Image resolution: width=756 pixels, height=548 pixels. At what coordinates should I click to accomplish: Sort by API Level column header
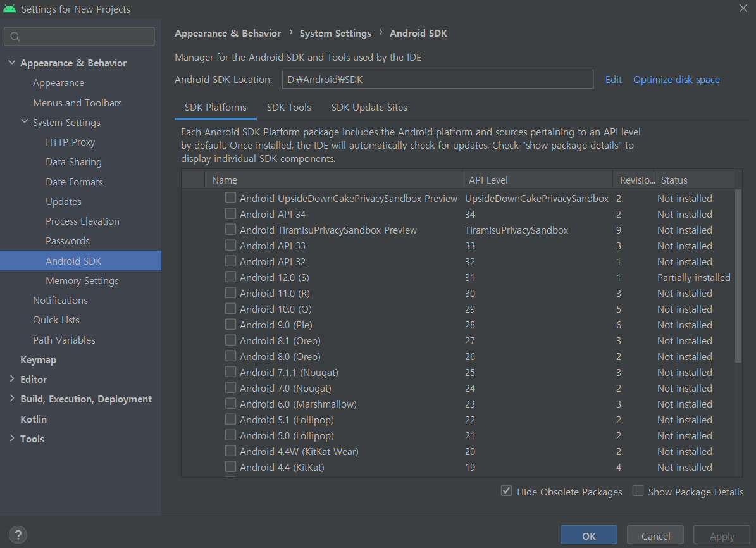[537, 180]
